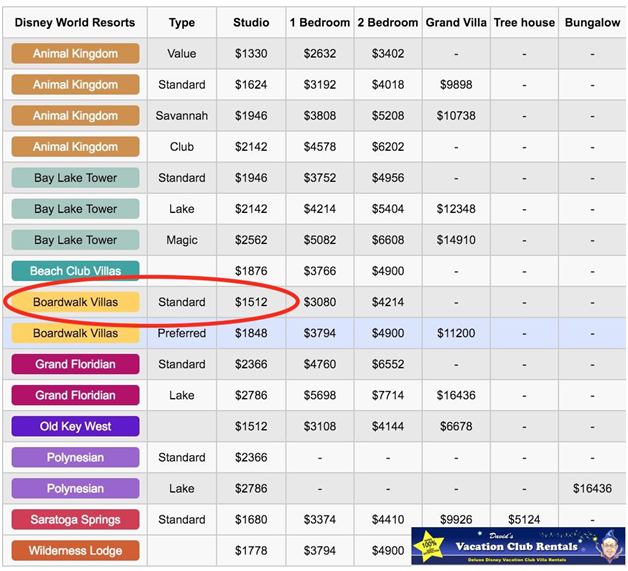
Task: Click the circled $1512 Boardwalk Villas Studio price
Action: click(251, 302)
